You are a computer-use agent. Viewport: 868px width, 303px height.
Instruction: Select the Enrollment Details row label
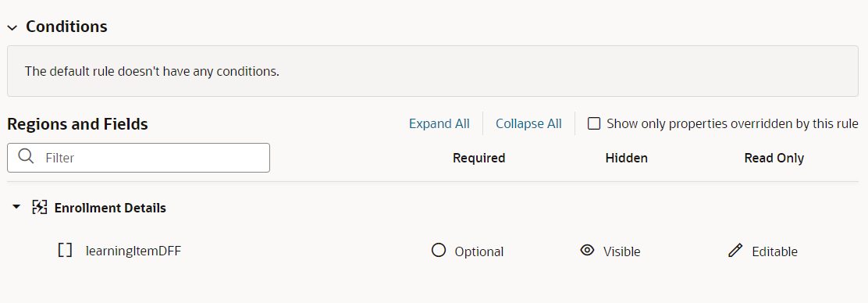[110, 209]
